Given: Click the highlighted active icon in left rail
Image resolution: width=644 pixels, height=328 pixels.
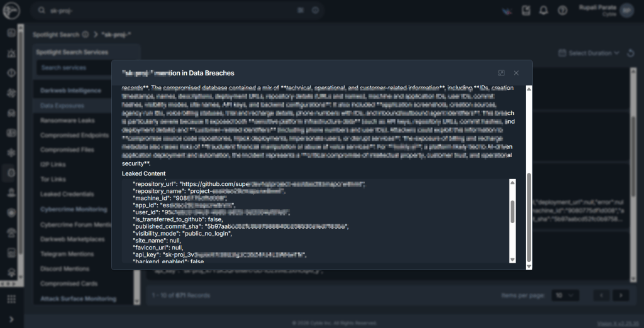Looking at the screenshot, I should point(11,173).
